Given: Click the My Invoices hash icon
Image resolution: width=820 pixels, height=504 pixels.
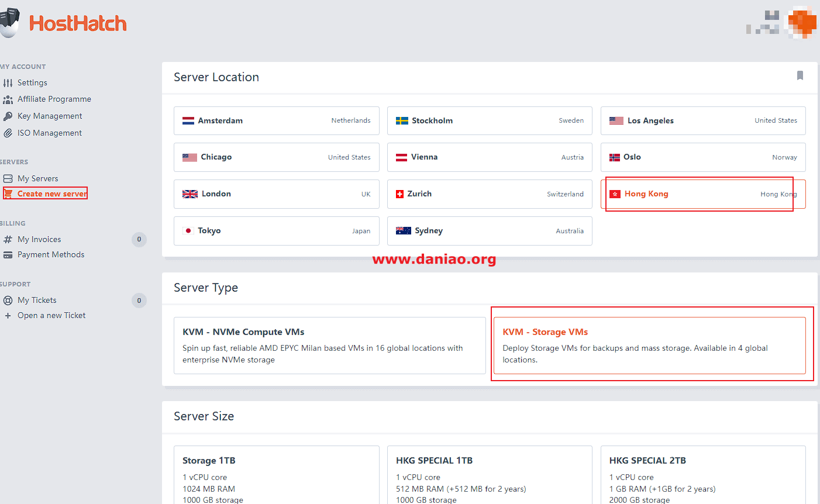Looking at the screenshot, I should tap(8, 240).
